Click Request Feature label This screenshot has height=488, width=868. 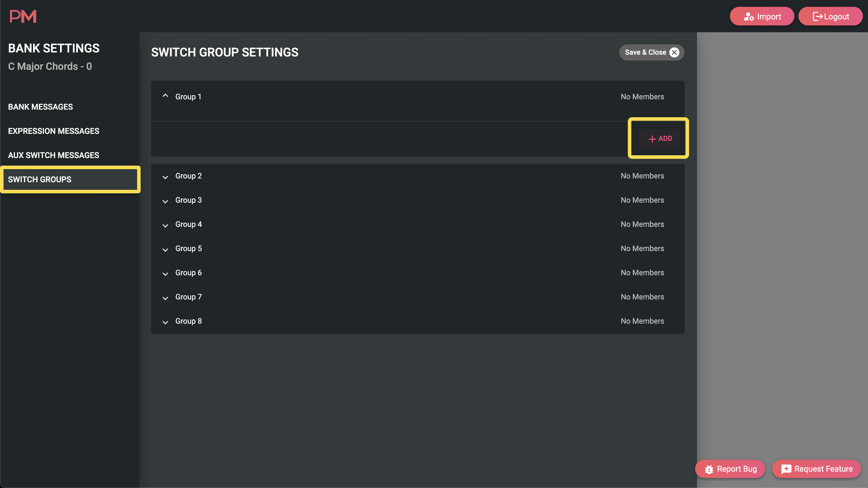[824, 469]
